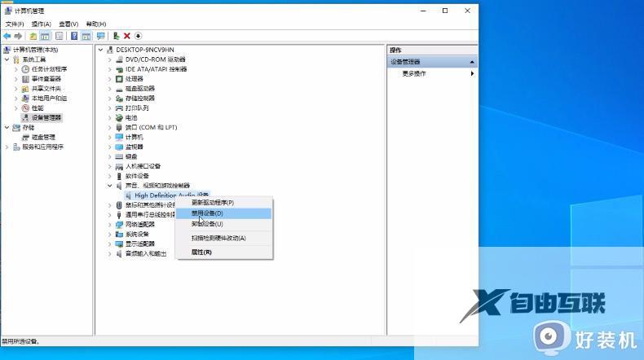The width and height of the screenshot is (644, 360).
Task: Open the 查看(V) menu
Action: click(x=68, y=24)
